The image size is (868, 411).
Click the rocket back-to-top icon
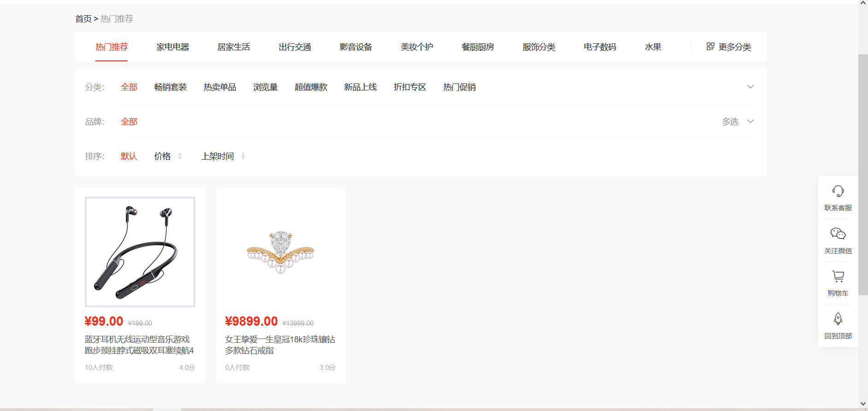click(838, 319)
